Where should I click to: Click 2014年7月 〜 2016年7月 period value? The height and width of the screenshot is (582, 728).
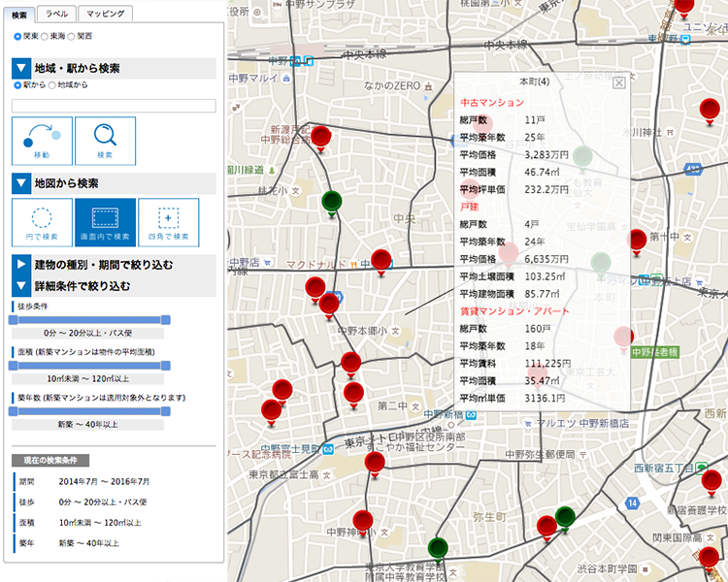click(104, 482)
